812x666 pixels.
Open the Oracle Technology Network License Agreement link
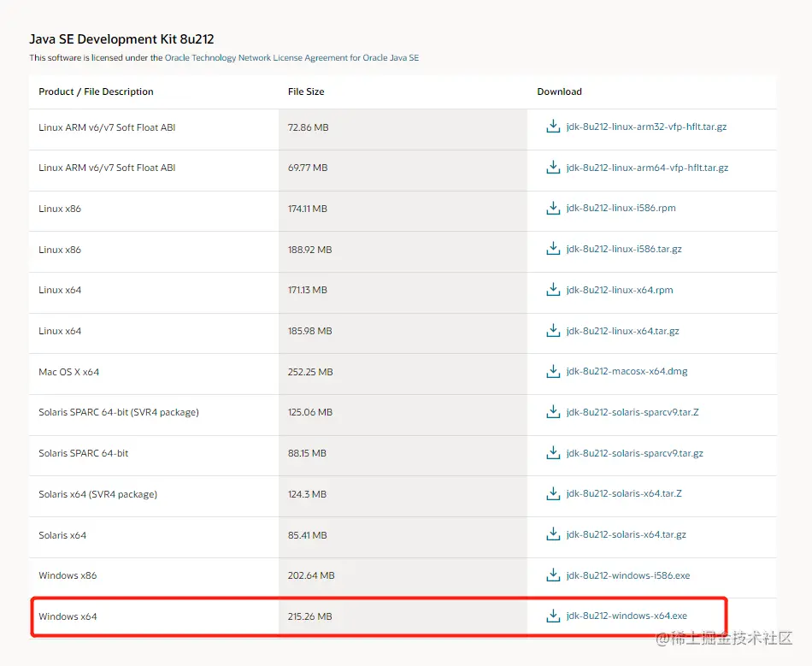coord(291,57)
